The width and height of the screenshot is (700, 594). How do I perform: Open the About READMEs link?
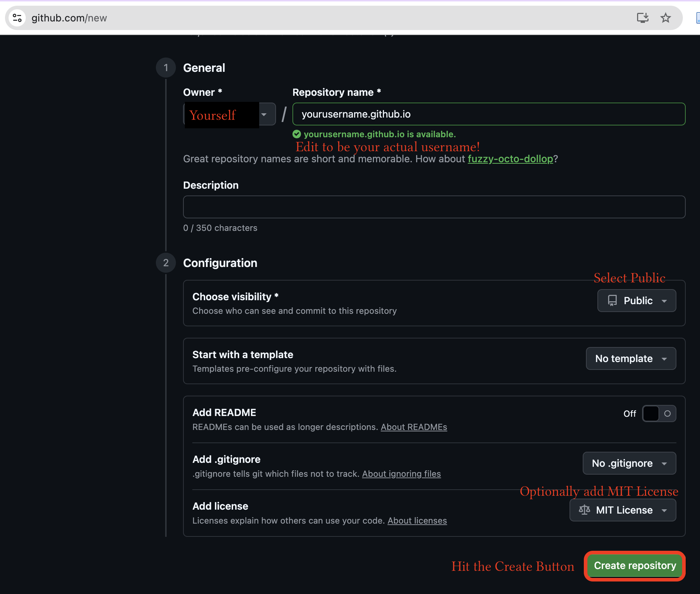(414, 427)
